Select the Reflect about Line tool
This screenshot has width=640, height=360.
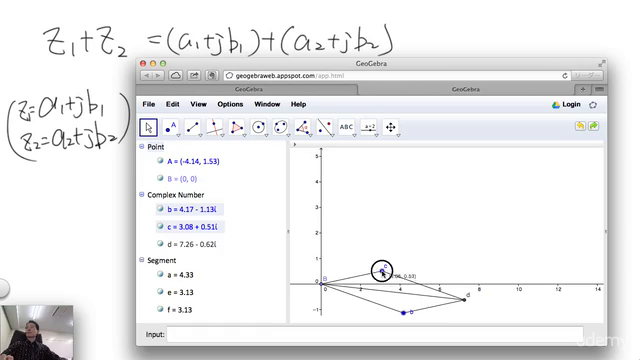coord(325,127)
